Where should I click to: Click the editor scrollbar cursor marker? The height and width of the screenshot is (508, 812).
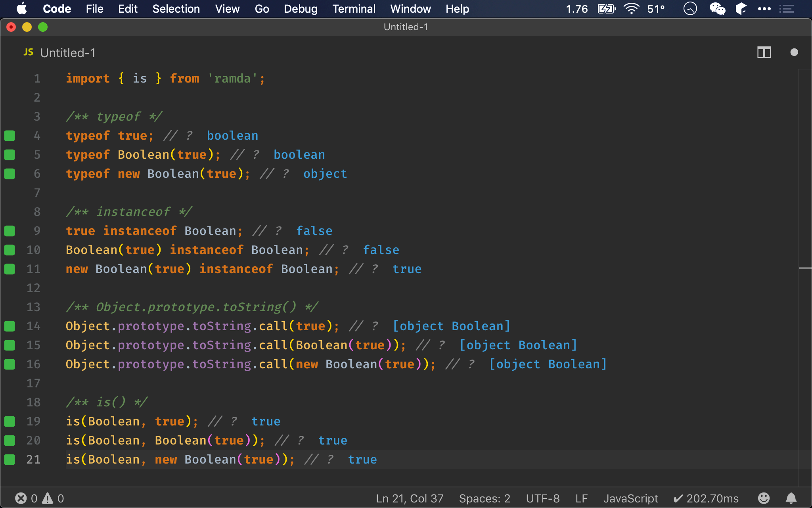pos(805,269)
